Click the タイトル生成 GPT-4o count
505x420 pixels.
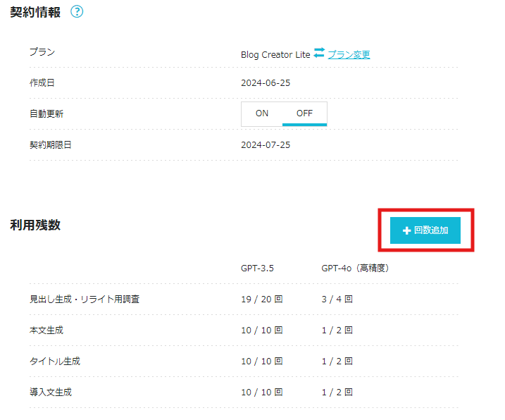[337, 361]
